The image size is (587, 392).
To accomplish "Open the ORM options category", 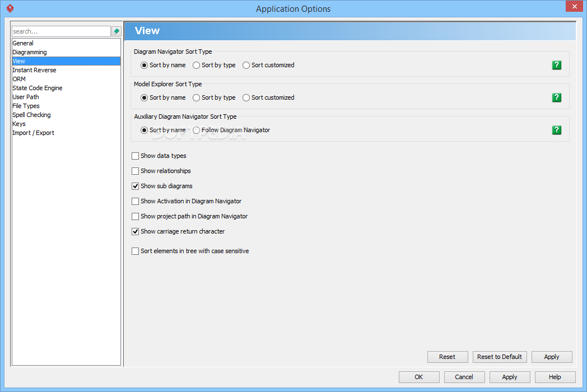I will (66, 80).
